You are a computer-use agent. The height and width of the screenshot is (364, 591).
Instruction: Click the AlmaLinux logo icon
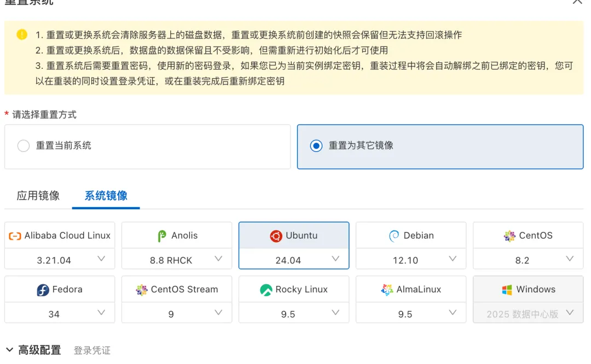tap(387, 290)
